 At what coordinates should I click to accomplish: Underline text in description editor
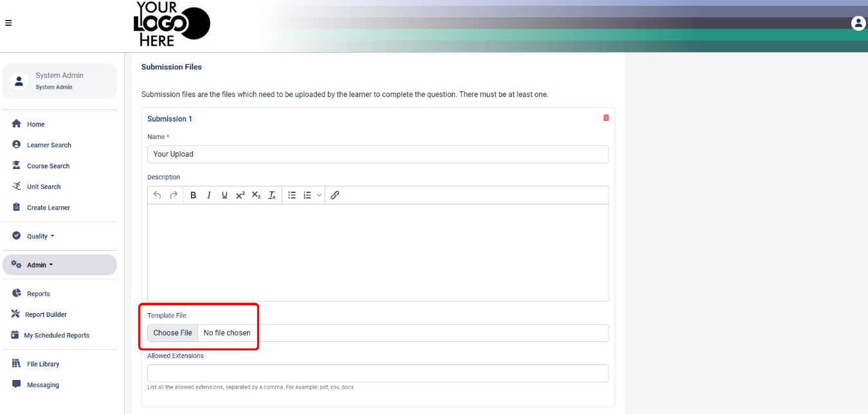[224, 195]
